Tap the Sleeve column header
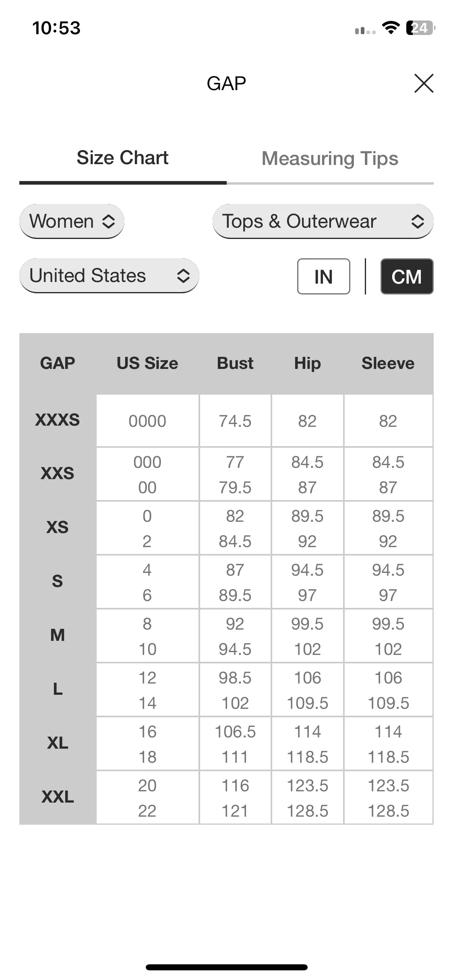The width and height of the screenshot is (453, 980). [x=388, y=363]
